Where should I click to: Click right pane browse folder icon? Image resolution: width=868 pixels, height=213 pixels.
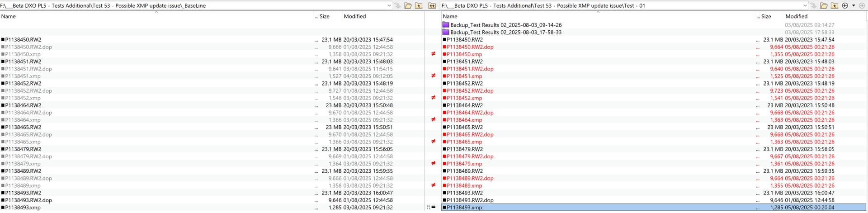point(824,5)
